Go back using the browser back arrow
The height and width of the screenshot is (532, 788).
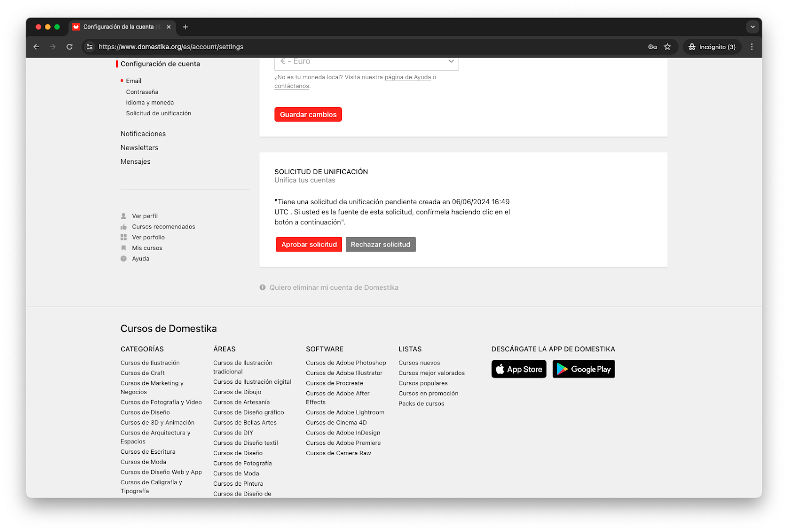[x=36, y=47]
